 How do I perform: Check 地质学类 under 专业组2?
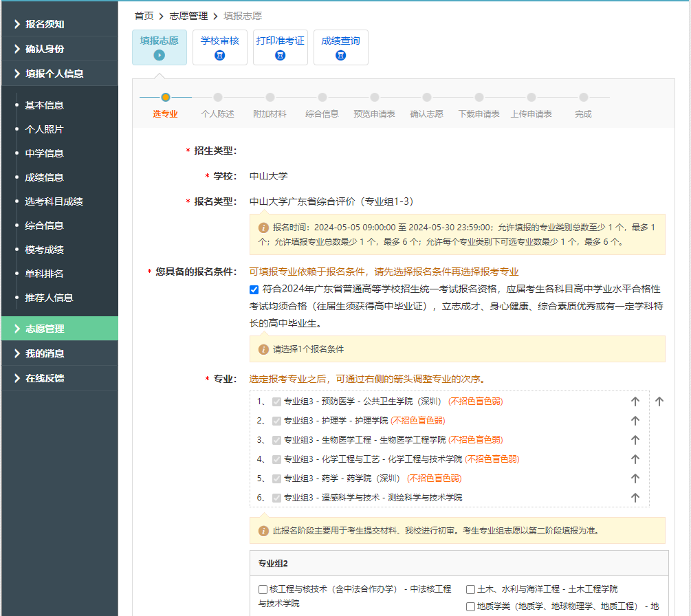pos(470,606)
